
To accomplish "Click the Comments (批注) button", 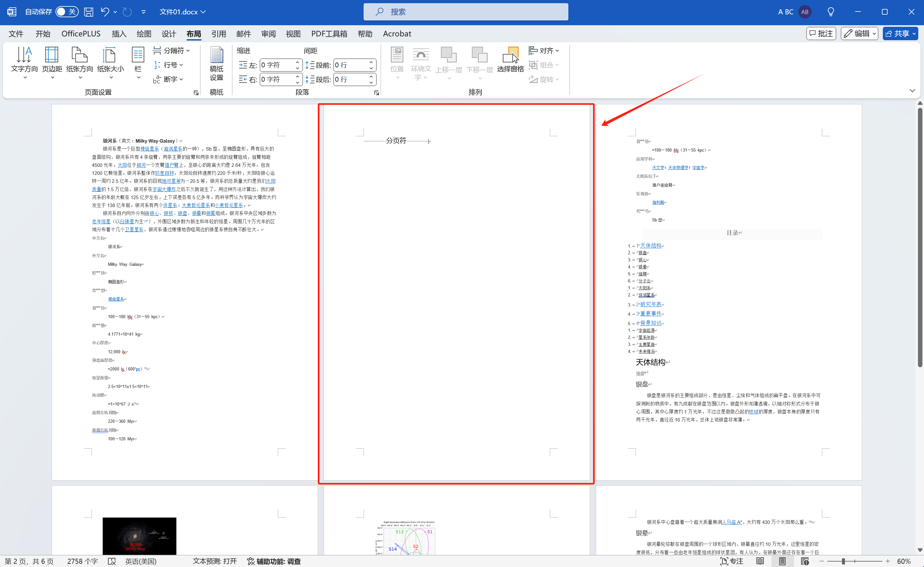I will 821,34.
